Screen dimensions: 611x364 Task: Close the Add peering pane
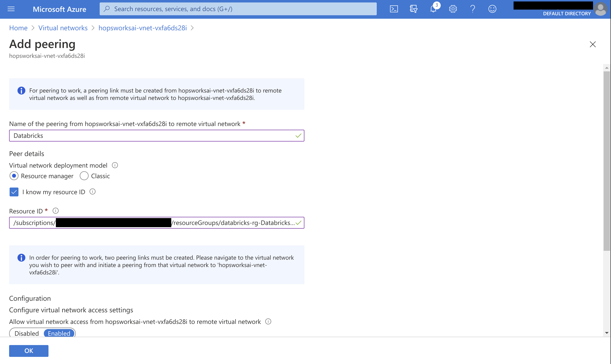[593, 44]
